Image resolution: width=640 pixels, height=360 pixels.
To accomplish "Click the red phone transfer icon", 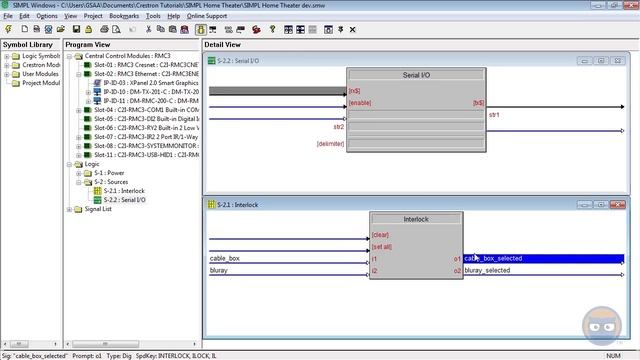I will coord(256,29).
